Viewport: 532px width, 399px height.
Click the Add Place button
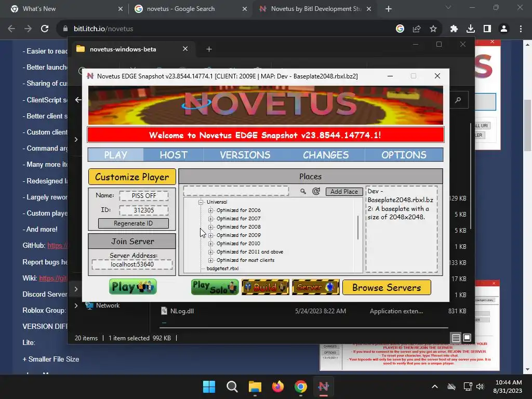point(344,192)
